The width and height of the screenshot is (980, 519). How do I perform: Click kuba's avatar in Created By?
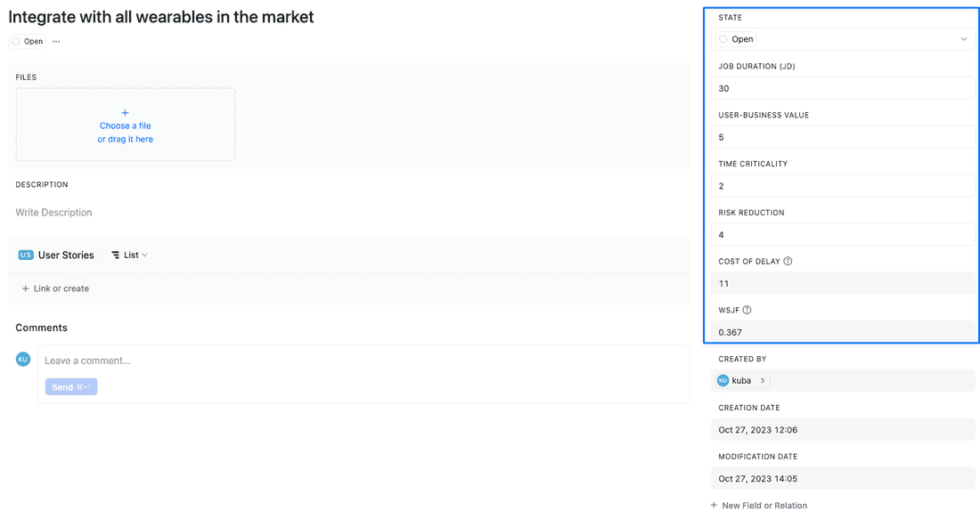pos(723,381)
